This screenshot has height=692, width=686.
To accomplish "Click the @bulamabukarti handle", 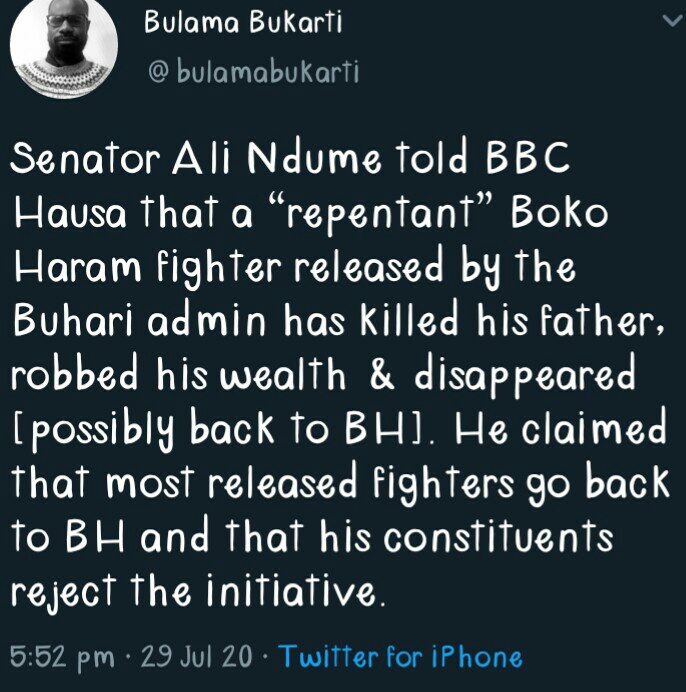I will coord(252,72).
